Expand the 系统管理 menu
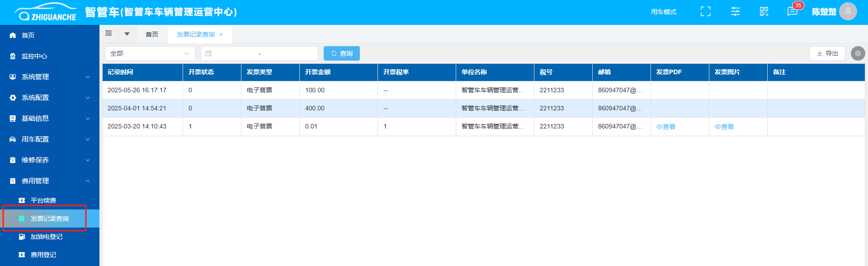Screen dimensions: 868x266 pyautogui.click(x=50, y=77)
